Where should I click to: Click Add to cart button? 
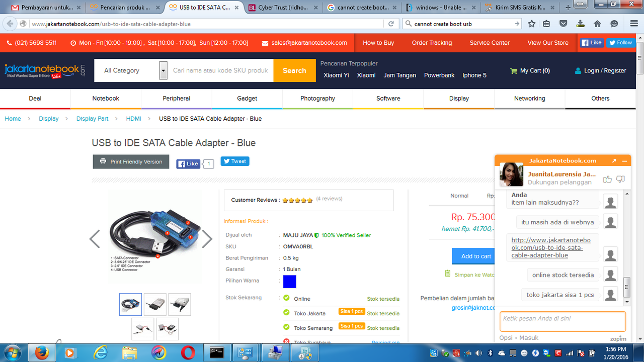point(473,256)
